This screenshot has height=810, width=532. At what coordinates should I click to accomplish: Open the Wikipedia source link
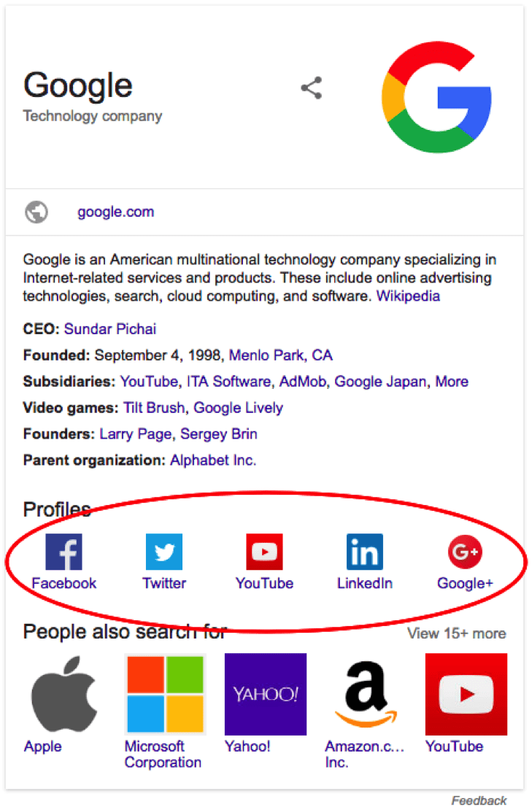(x=408, y=297)
